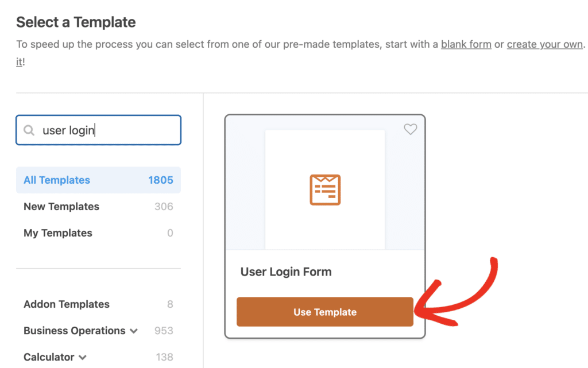
Task: Click the 306 count next to New Templates
Action: coord(164,207)
